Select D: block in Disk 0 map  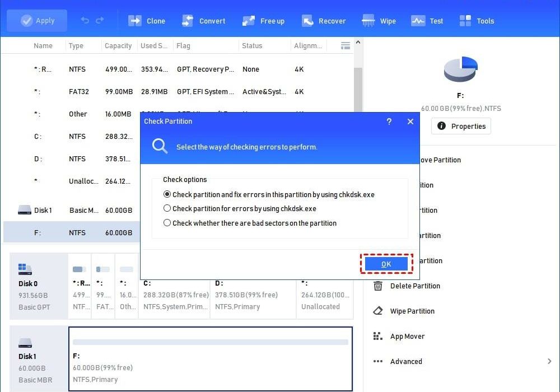point(253,299)
